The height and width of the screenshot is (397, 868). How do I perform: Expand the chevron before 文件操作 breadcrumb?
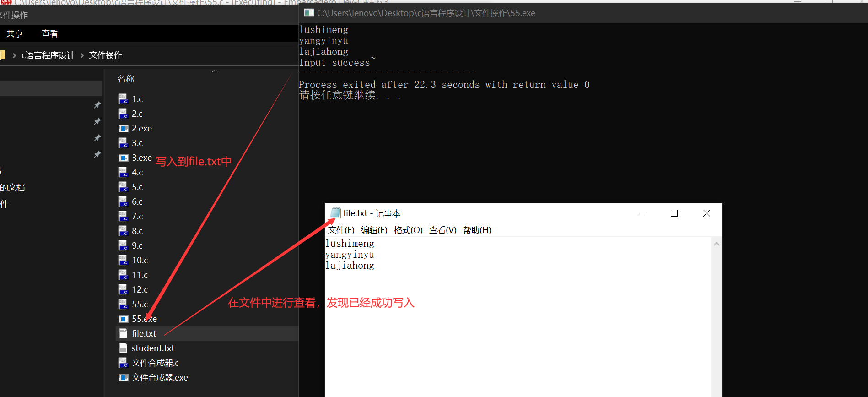click(82, 55)
